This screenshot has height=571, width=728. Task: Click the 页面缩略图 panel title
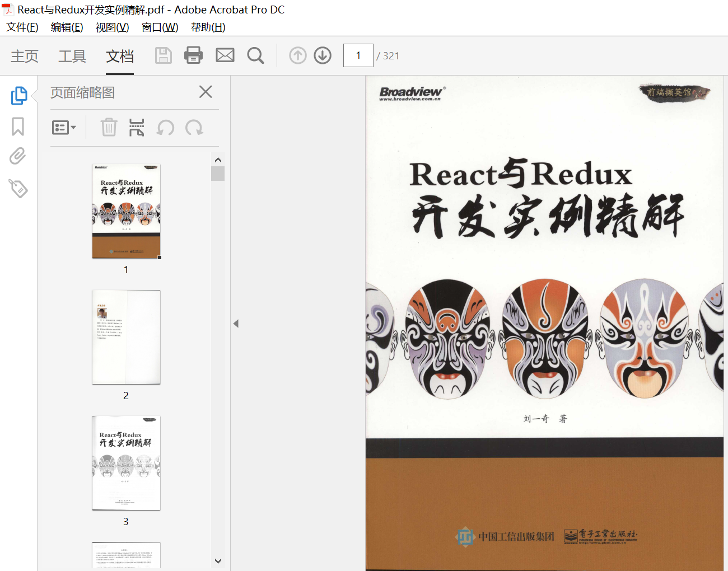coord(82,92)
